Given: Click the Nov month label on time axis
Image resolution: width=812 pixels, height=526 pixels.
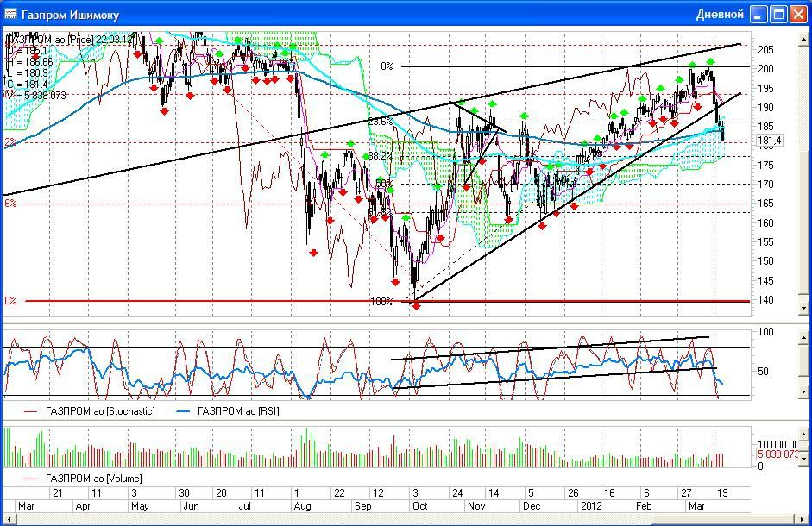Looking at the screenshot, I should click(x=476, y=506).
